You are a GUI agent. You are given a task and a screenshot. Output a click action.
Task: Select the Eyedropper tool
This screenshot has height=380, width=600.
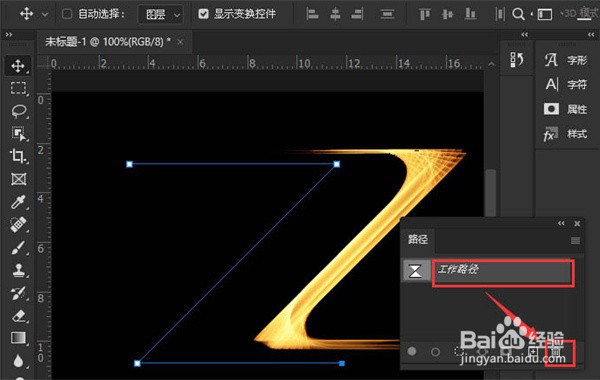point(18,202)
